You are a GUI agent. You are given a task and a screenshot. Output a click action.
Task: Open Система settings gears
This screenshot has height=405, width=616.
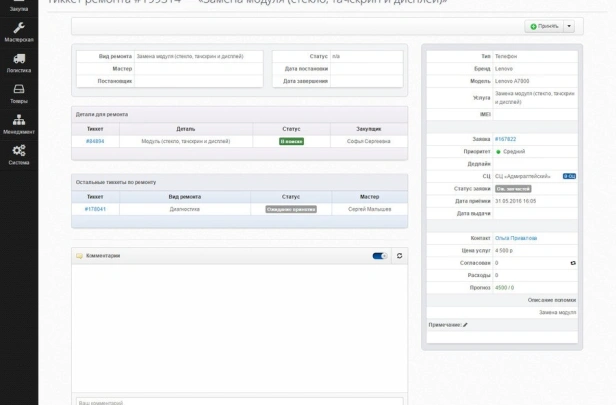(x=18, y=155)
